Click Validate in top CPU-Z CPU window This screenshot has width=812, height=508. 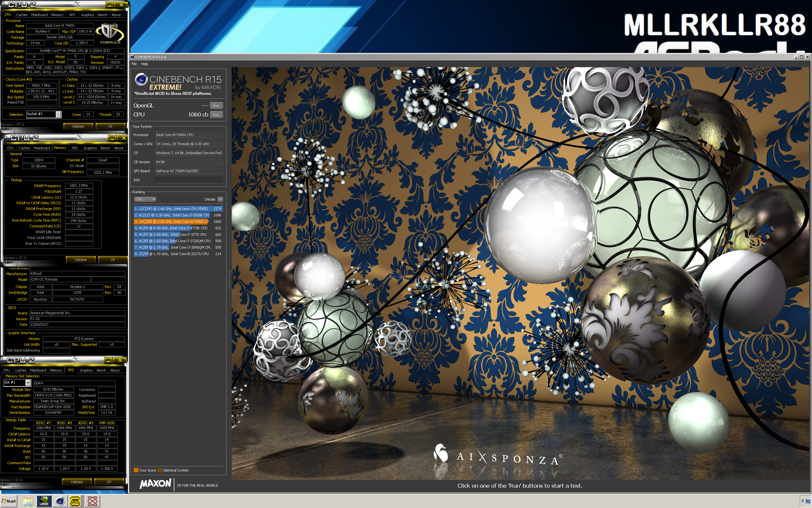pyautogui.click(x=78, y=127)
